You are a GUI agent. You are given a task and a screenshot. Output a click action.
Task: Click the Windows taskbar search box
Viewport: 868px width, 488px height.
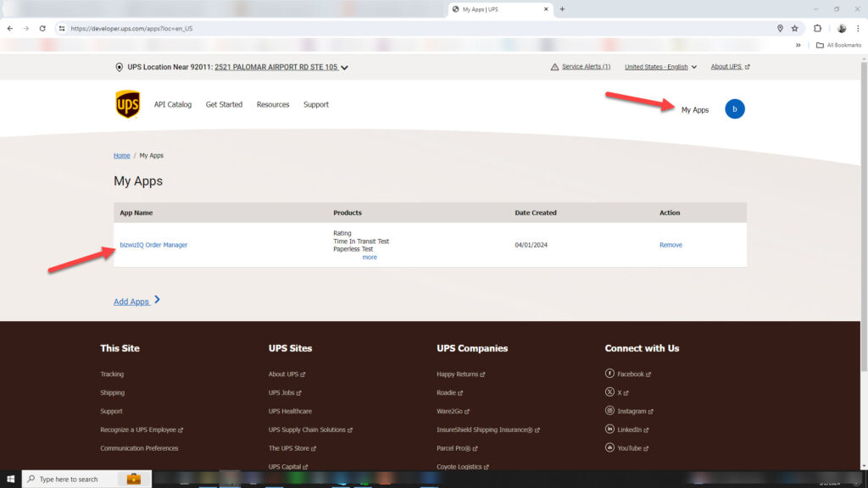86,480
